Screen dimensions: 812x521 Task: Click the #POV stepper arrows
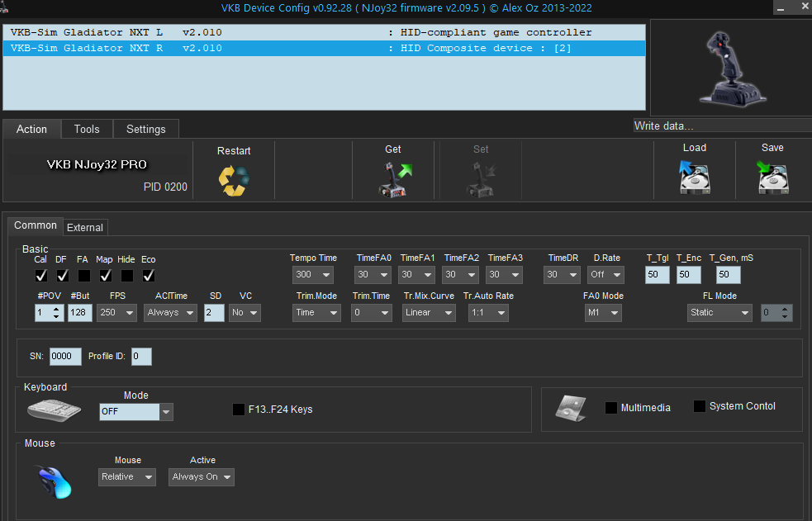(x=56, y=312)
